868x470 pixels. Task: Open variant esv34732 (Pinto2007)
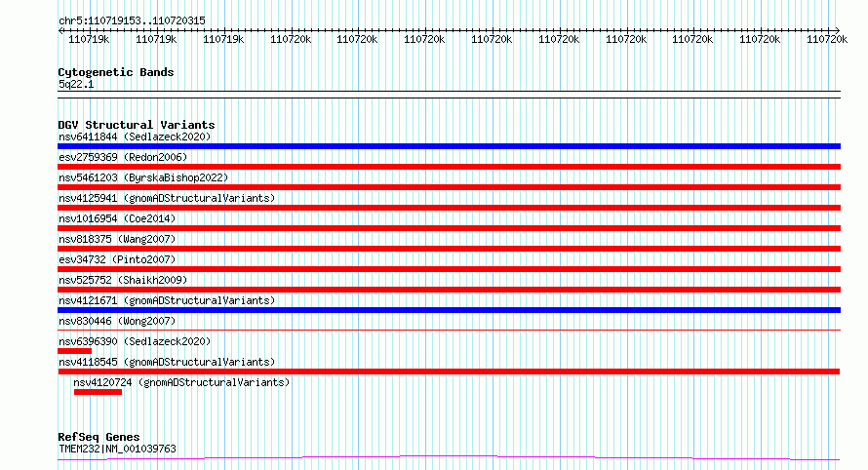coord(117,259)
